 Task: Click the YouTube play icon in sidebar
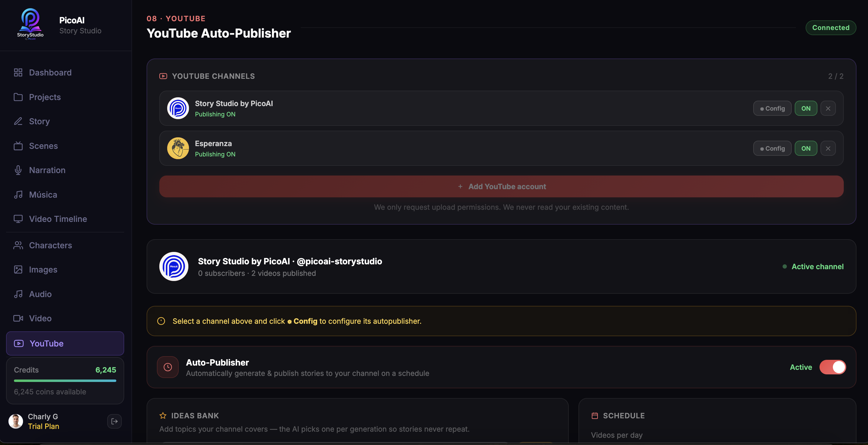[x=19, y=343]
